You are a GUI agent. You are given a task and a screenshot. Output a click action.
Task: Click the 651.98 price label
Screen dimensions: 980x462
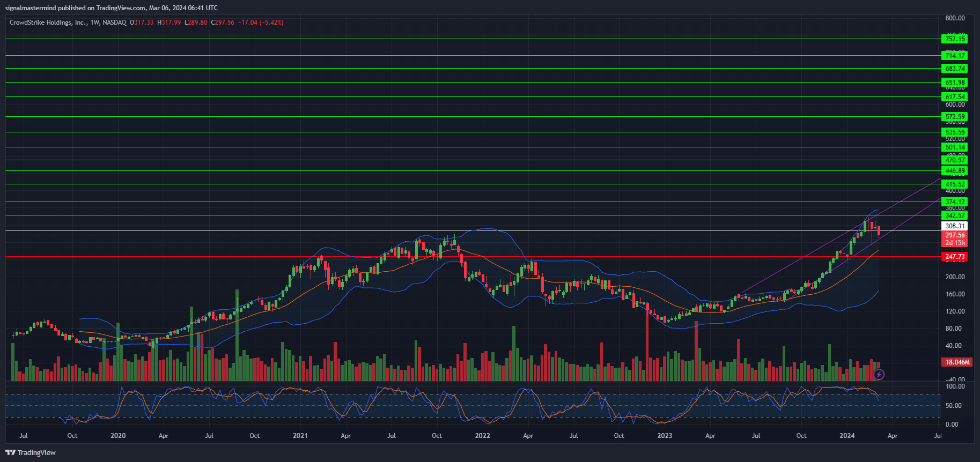tap(955, 83)
